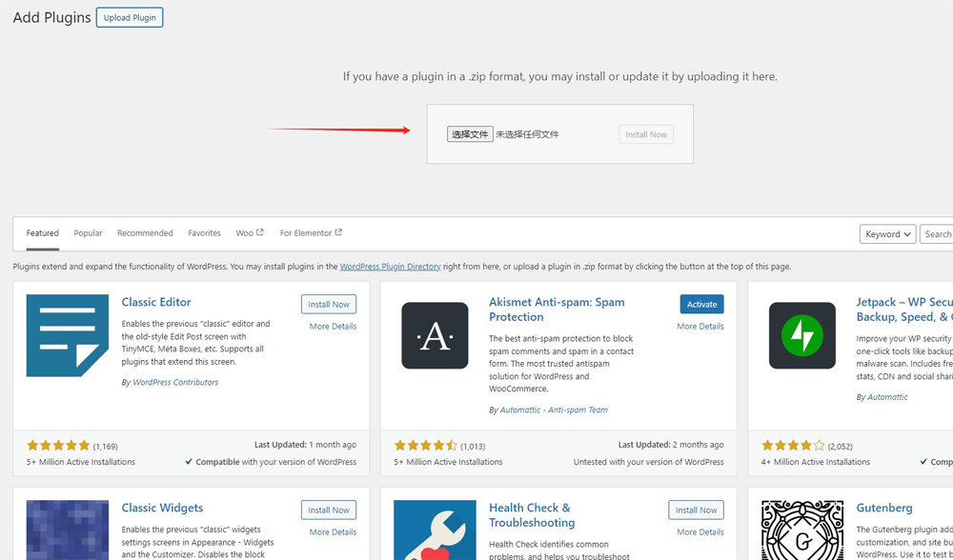Open the Gutenberg plugin title link
The height and width of the screenshot is (560, 953).
tap(884, 508)
